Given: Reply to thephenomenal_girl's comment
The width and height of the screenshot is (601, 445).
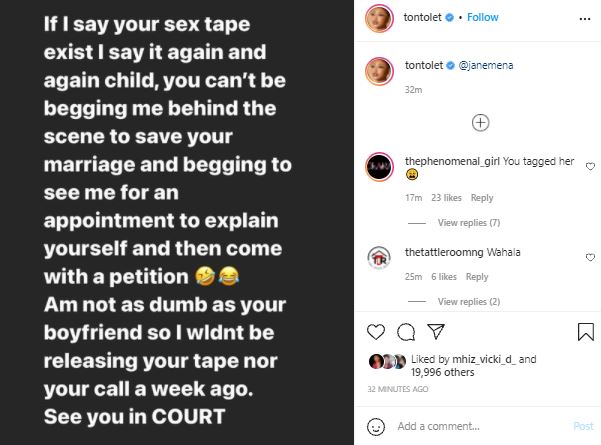Looking at the screenshot, I should pyautogui.click(x=482, y=198).
